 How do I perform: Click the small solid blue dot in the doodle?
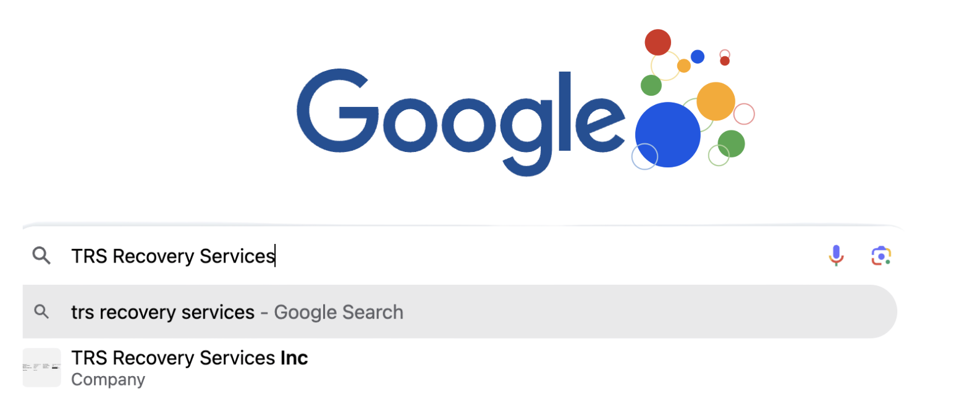[x=698, y=57]
